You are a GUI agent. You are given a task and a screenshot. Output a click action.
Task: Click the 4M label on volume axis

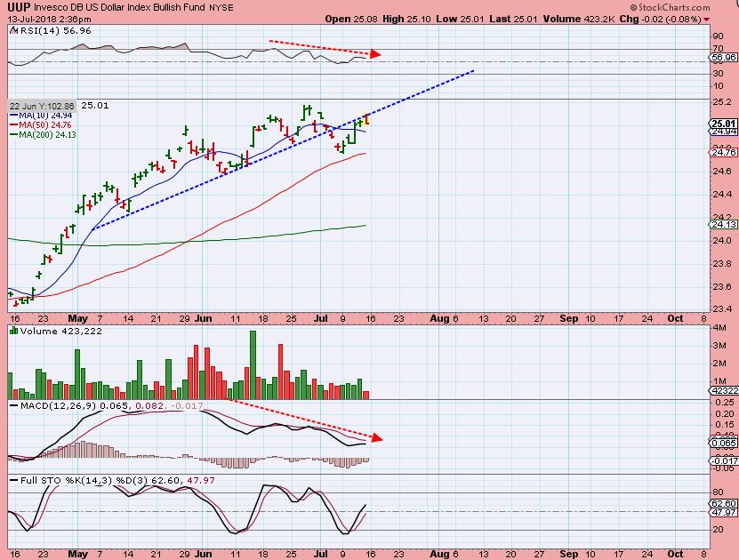click(719, 327)
